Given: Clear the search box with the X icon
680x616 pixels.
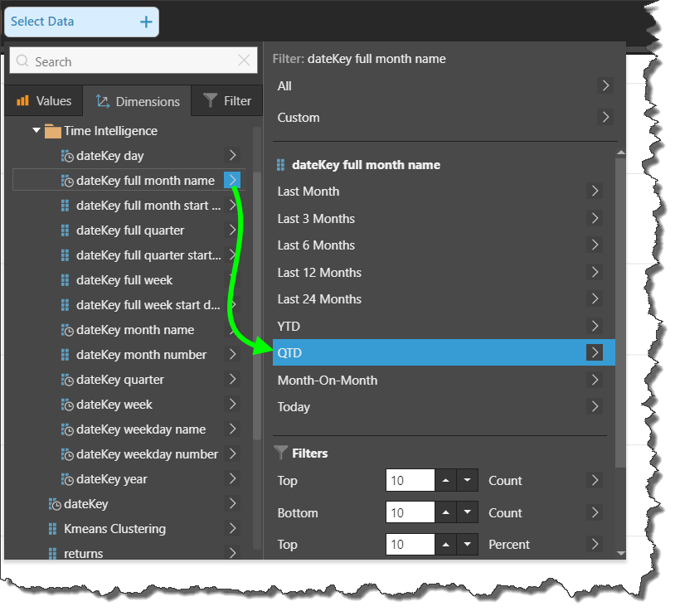Looking at the screenshot, I should (244, 61).
